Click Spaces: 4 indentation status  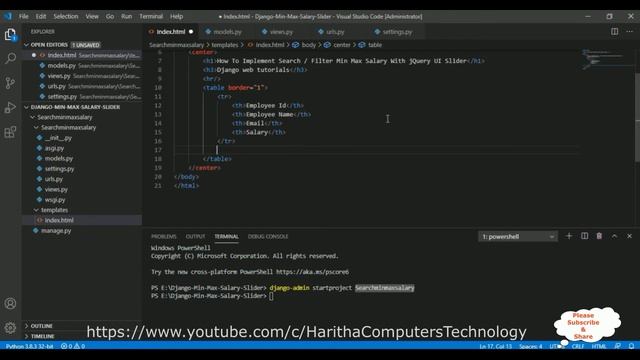coord(531,346)
